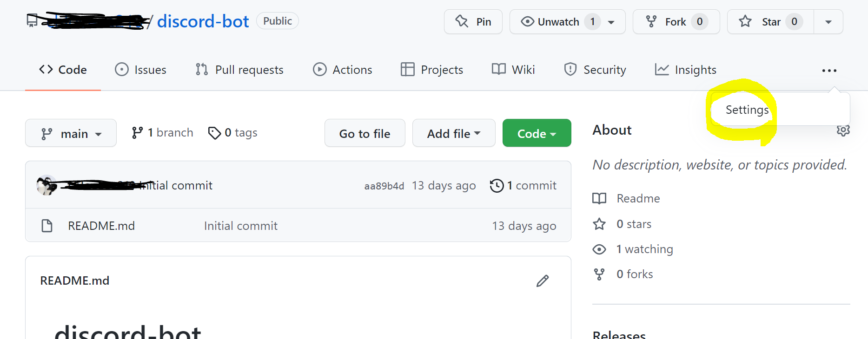The height and width of the screenshot is (339, 868).
Task: Open the Add file dropdown
Action: 454,133
